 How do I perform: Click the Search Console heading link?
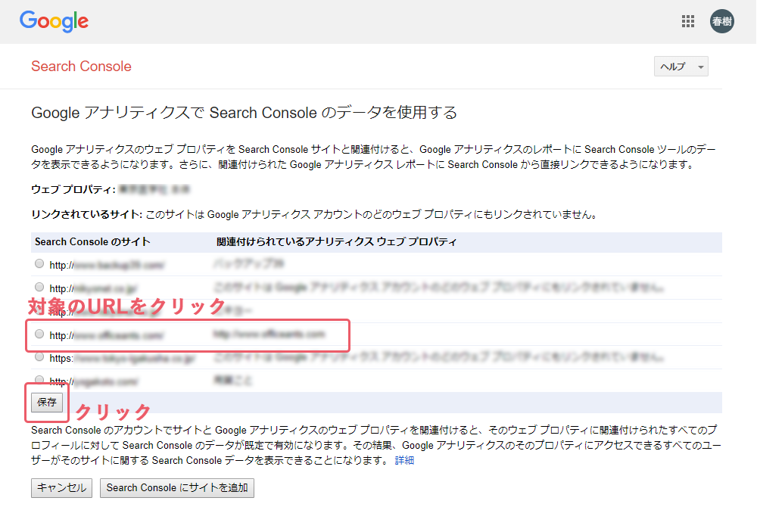[x=81, y=67]
